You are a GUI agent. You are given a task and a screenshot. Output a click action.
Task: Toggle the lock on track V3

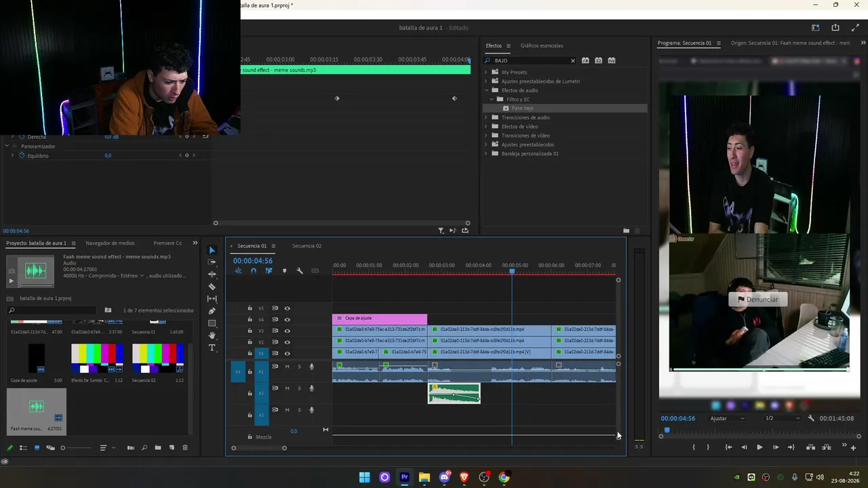[x=250, y=331]
